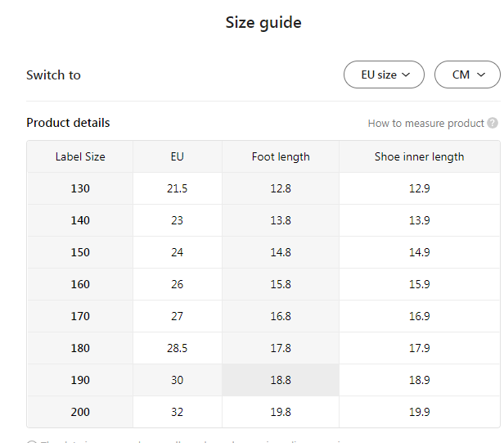The image size is (504, 443).
Task: Select the label size 190 row
Action: (x=80, y=380)
